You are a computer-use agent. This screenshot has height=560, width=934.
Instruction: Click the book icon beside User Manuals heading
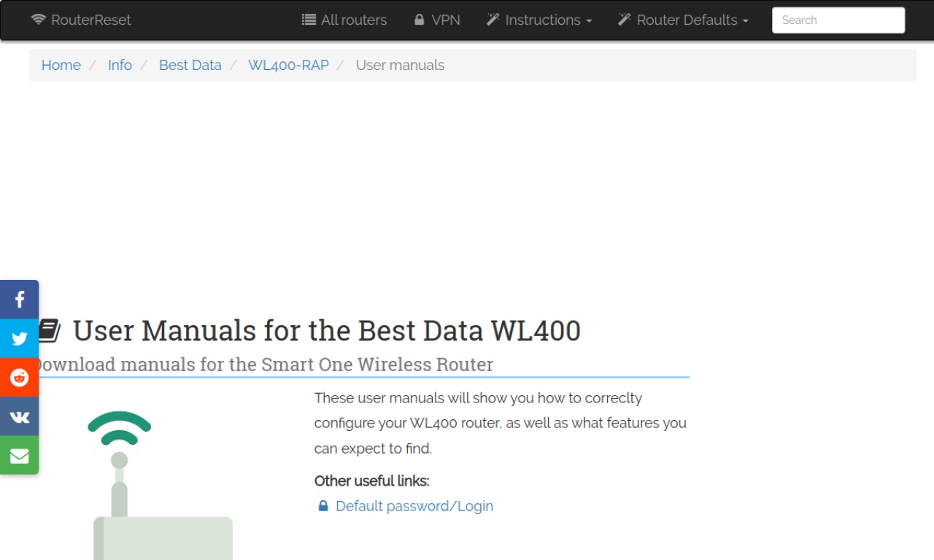49,330
